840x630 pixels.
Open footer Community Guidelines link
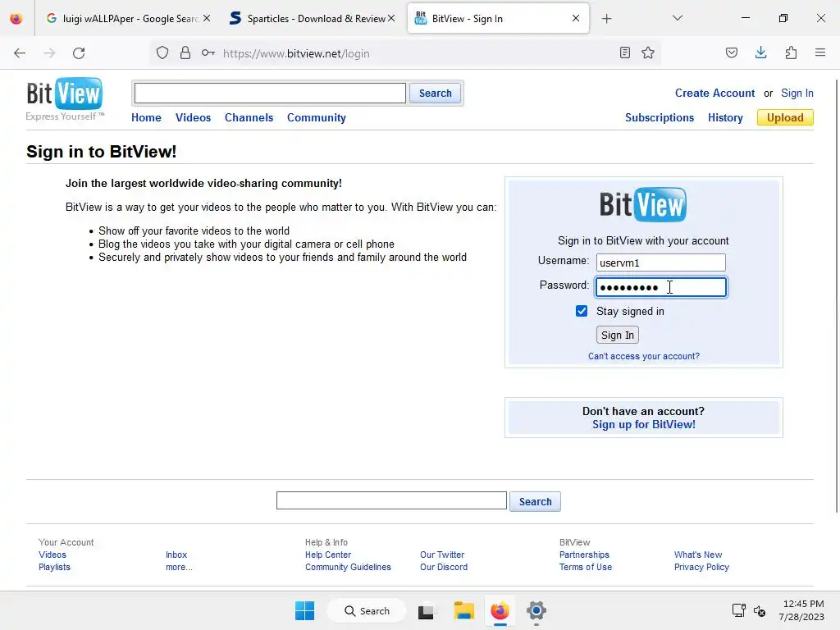point(348,568)
